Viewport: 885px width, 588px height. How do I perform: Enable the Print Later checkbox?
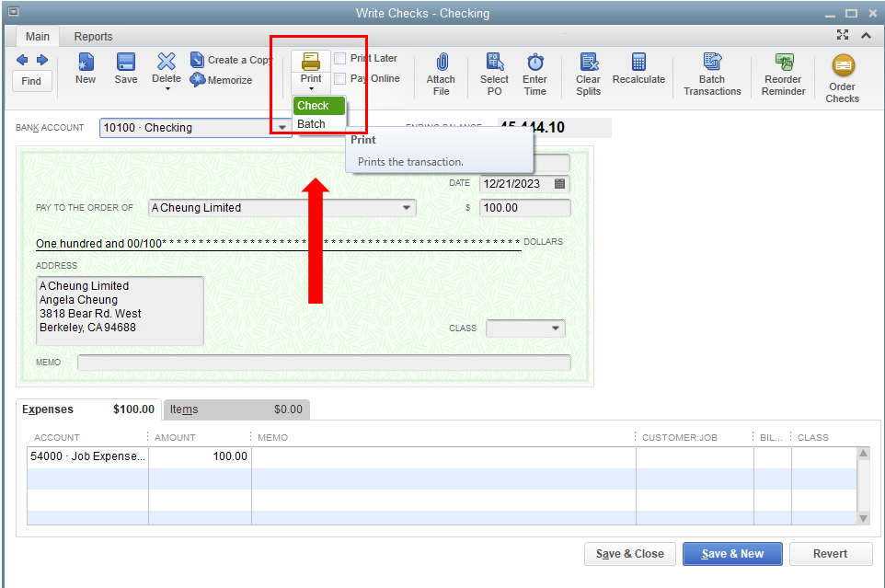[x=339, y=58]
